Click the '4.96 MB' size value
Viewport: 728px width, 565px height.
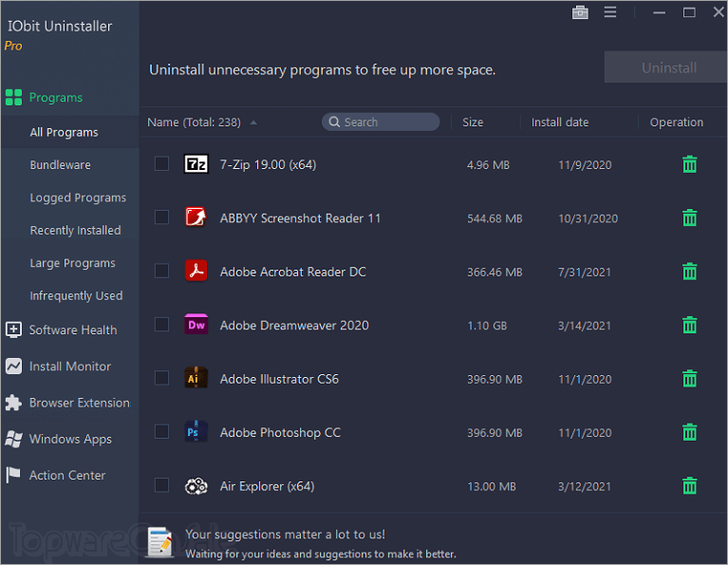(x=488, y=165)
